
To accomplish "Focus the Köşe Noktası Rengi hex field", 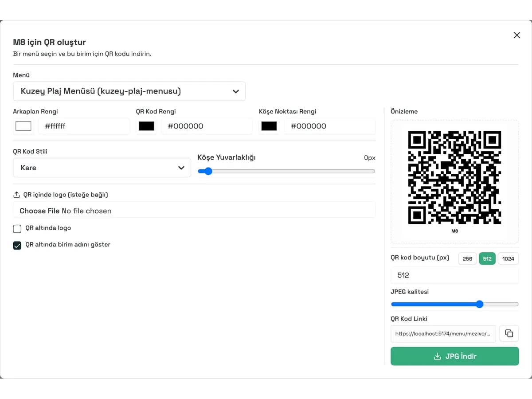I will coord(329,126).
